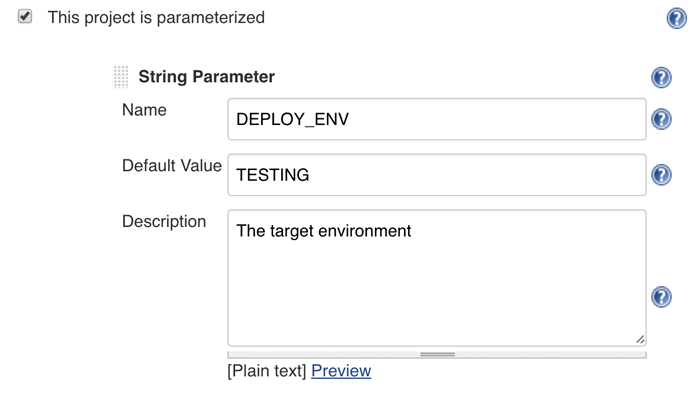Show help for the Description field

[661, 297]
